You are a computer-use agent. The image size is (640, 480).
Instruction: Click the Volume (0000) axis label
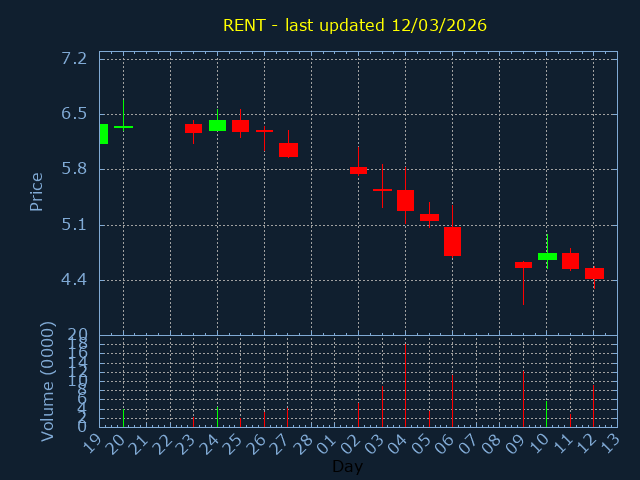point(47,381)
